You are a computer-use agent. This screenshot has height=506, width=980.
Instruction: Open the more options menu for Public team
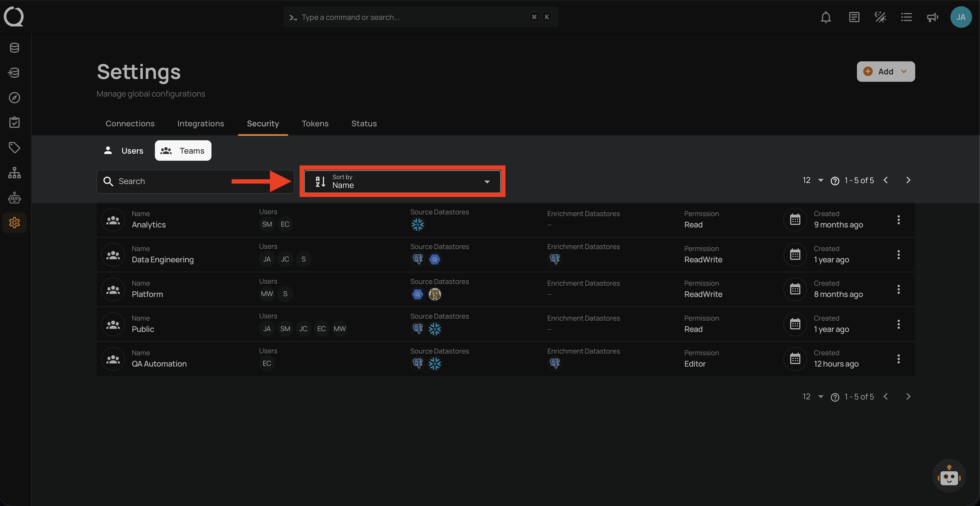(899, 324)
